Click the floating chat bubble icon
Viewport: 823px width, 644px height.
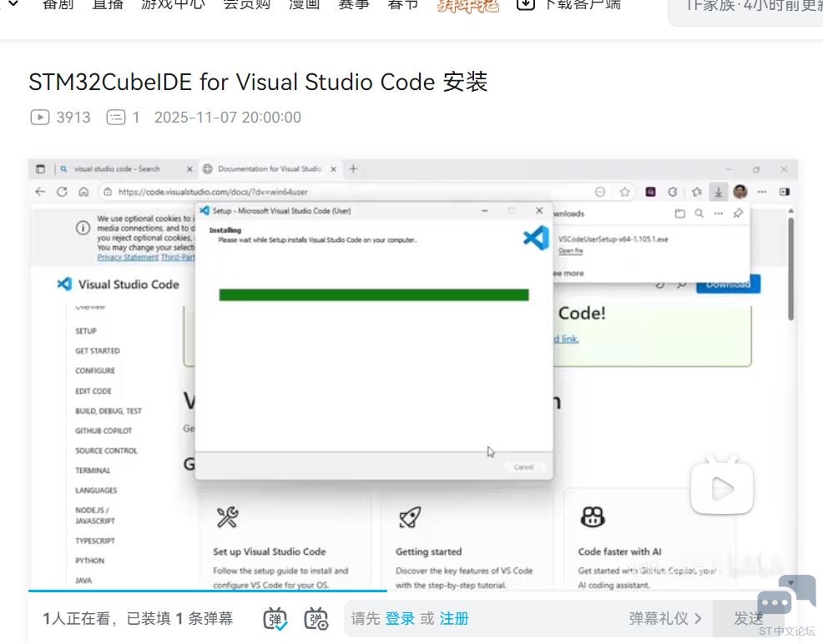click(787, 596)
